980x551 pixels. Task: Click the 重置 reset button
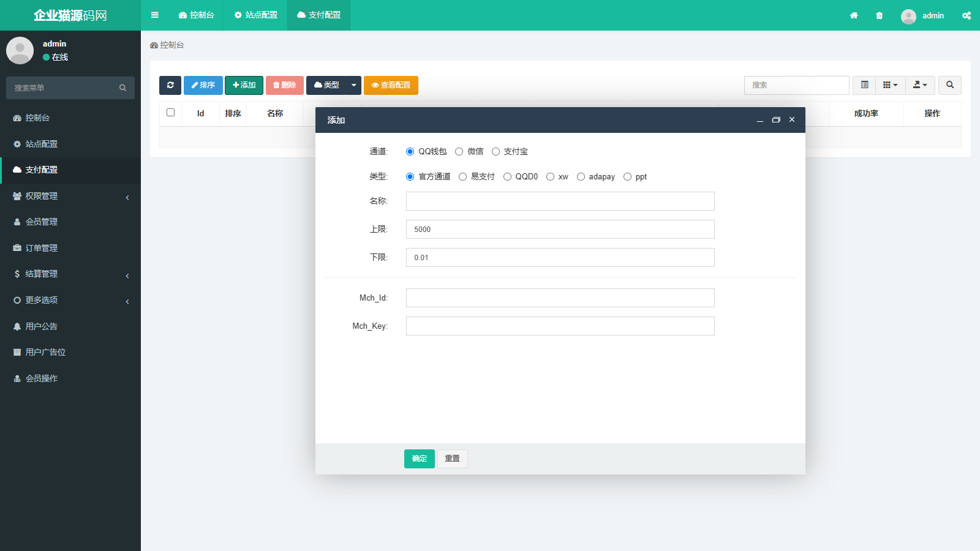452,459
